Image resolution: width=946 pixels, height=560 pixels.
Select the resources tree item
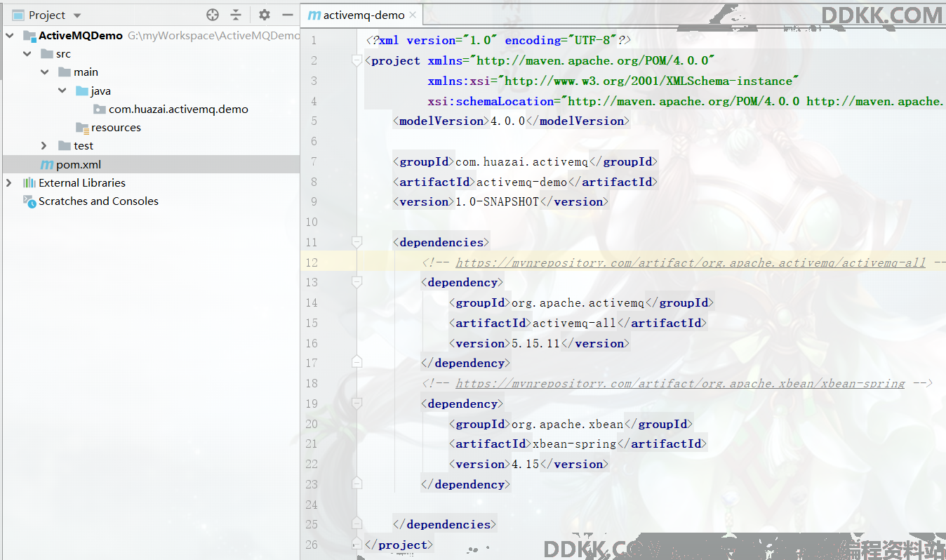[x=116, y=128]
